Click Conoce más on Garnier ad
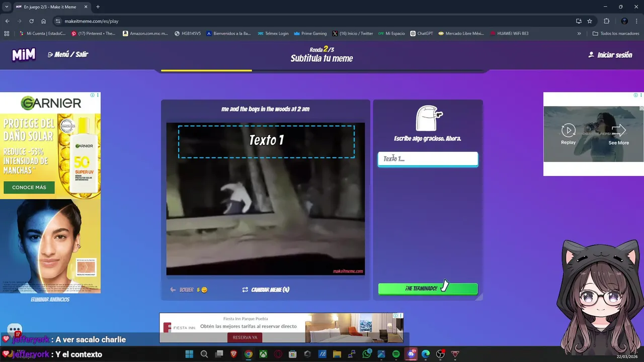The height and width of the screenshot is (362, 644). [29, 188]
